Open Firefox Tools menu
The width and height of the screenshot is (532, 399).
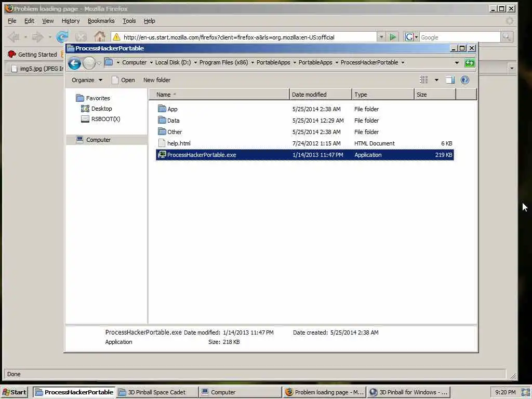point(129,21)
